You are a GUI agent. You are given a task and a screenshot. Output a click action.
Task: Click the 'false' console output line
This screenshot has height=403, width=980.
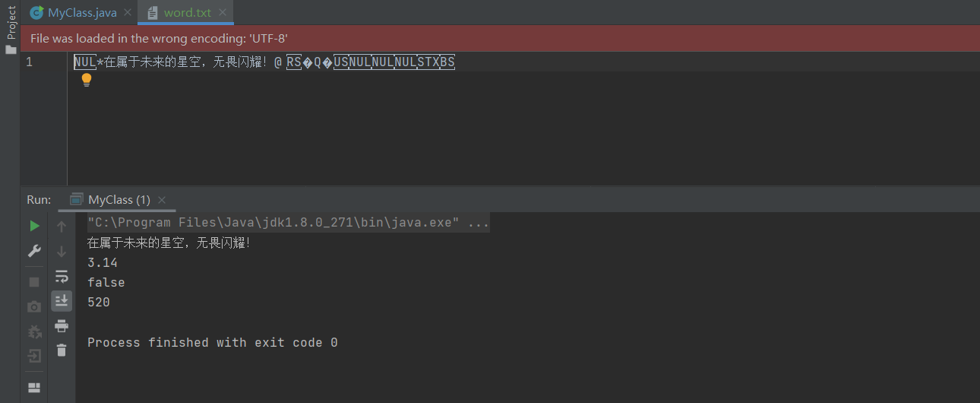point(106,282)
